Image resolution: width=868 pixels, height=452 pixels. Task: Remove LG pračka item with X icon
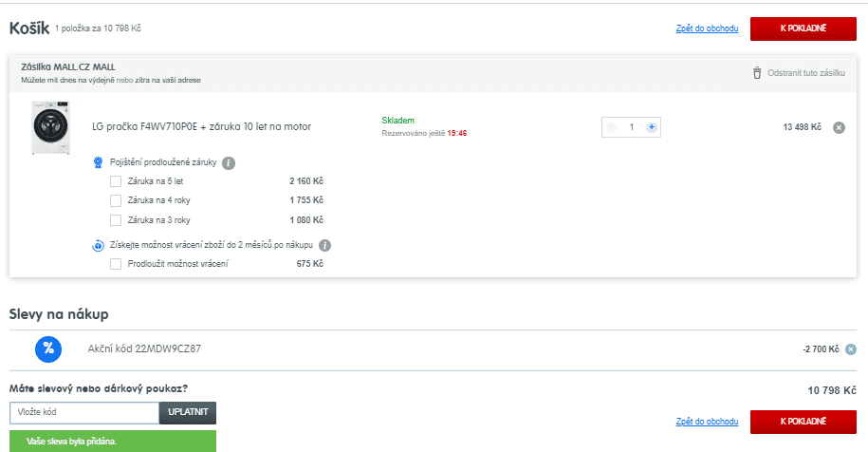click(x=840, y=127)
